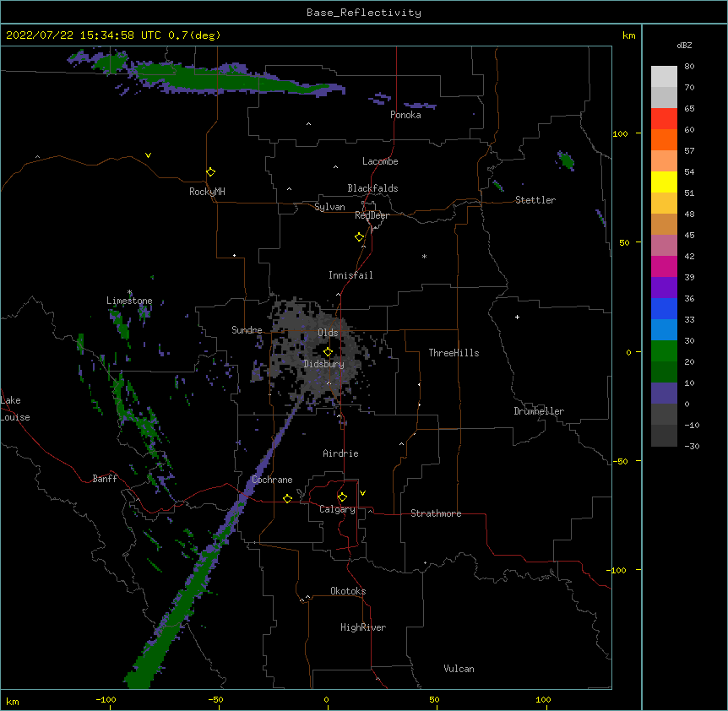Image resolution: width=728 pixels, height=711 pixels.
Task: Click the yellow station marker near Olds
Action: coord(328,352)
